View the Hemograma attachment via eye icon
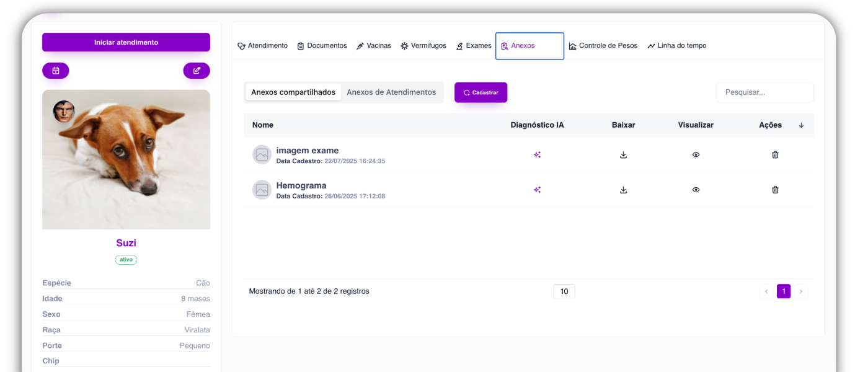868x372 pixels. click(x=696, y=190)
